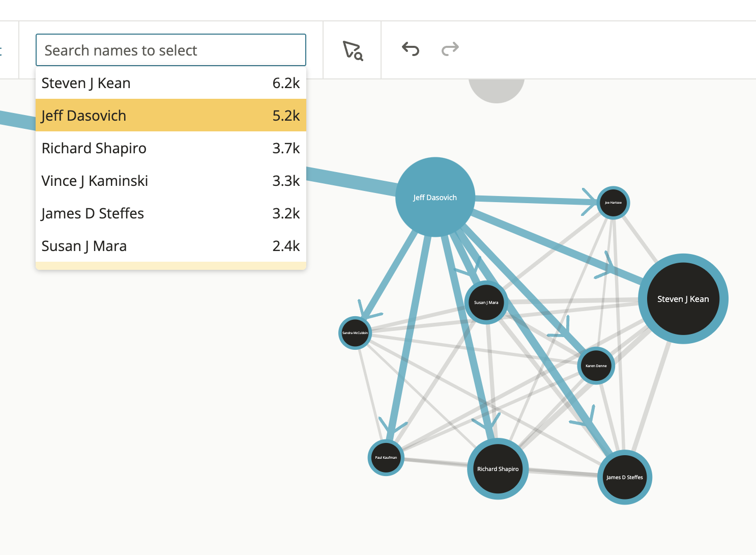The image size is (756, 555).
Task: Click the gray partially hidden node at top
Action: click(x=496, y=91)
